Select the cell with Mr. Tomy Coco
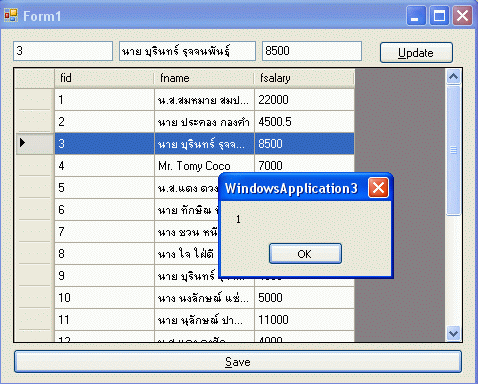Screen dimensions: 478x384 pos(204,166)
